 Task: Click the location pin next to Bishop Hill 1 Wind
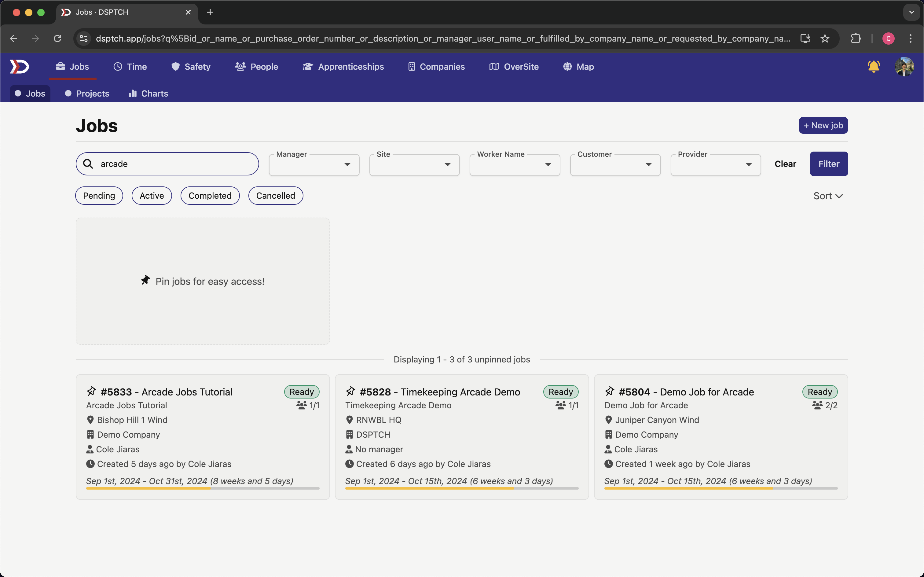coord(90,420)
